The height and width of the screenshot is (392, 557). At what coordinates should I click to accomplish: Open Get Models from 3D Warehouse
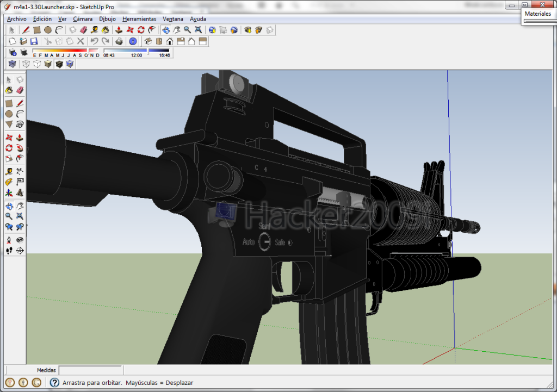click(x=247, y=30)
